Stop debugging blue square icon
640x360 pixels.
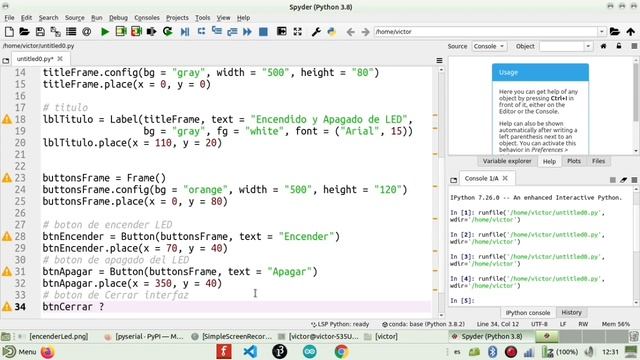pyautogui.click(x=263, y=31)
